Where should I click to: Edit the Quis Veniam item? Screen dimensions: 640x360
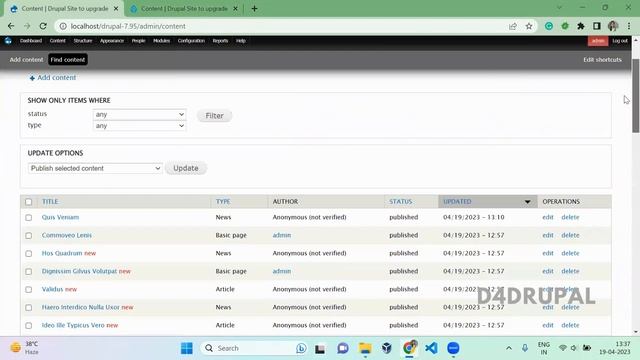pos(548,217)
